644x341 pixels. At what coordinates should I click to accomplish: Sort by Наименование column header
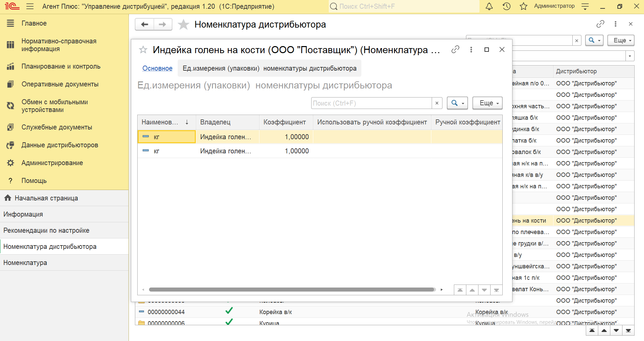coord(167,122)
